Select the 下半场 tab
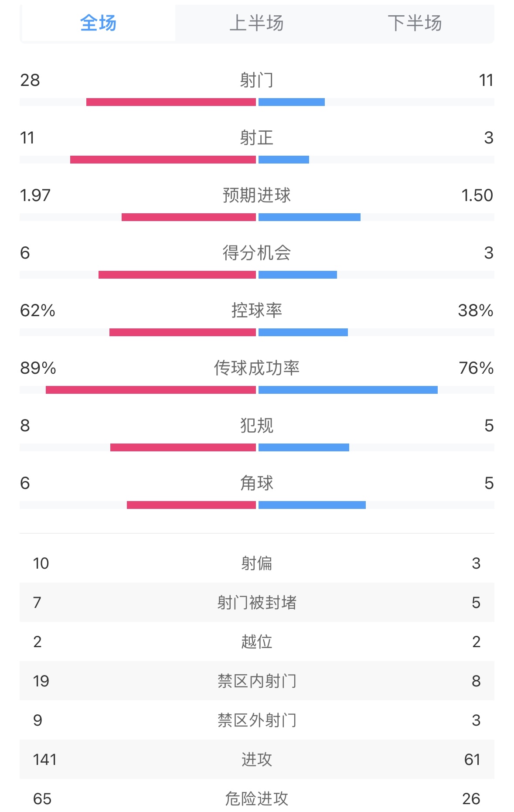514x812 pixels. pos(415,23)
